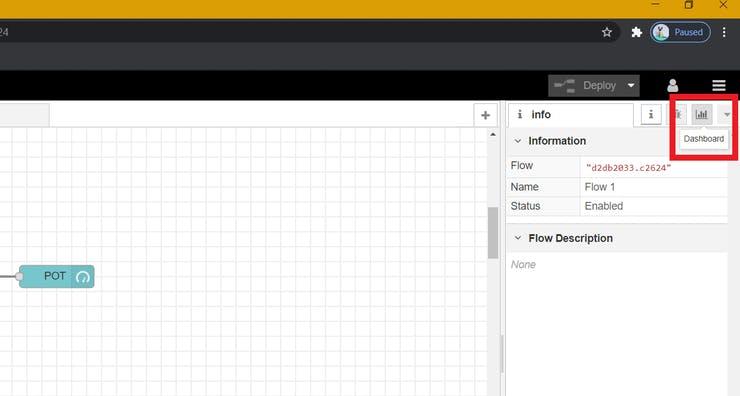Open the Dashboard chart icon tab
The height and width of the screenshot is (396, 740).
pos(702,115)
